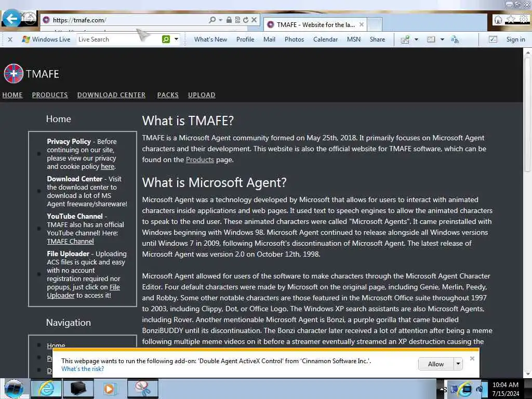Refresh the page with the reload icon
Image resolution: width=532 pixels, height=399 pixels.
click(x=246, y=20)
